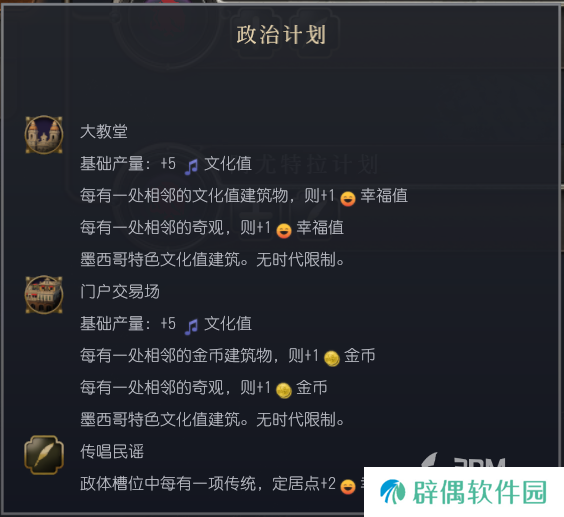564x517 pixels.
Task: Select the 传唱民谣 tradition name
Action: tap(112, 452)
